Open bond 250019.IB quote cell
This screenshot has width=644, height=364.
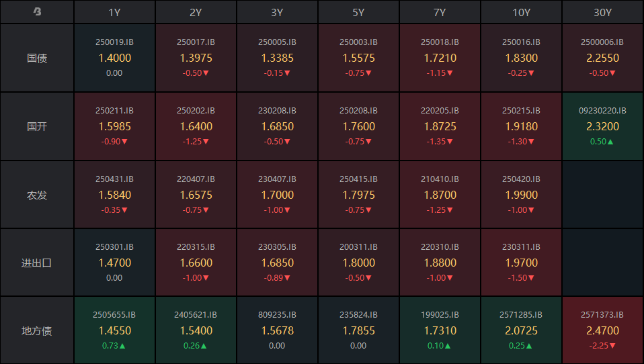pyautogui.click(x=115, y=58)
